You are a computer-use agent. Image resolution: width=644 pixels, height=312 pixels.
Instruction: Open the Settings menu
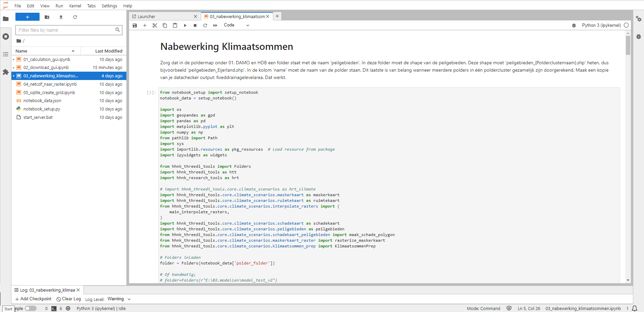(x=109, y=6)
